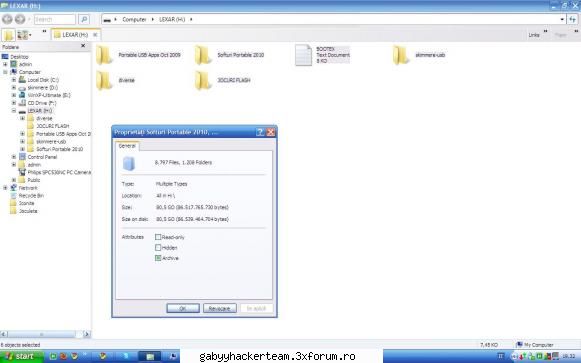The height and width of the screenshot is (363, 581).
Task: Click OK in the Proprietati dialog
Action: (x=183, y=309)
